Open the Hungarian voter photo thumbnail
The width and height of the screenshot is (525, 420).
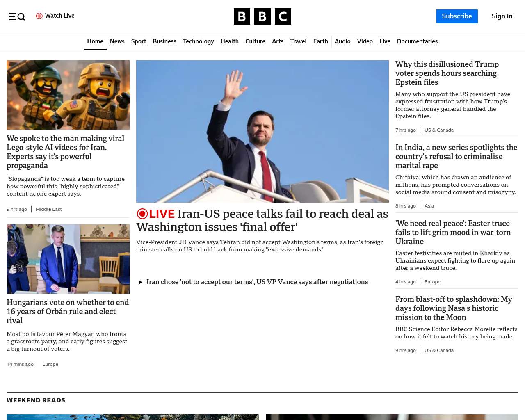(x=68, y=259)
